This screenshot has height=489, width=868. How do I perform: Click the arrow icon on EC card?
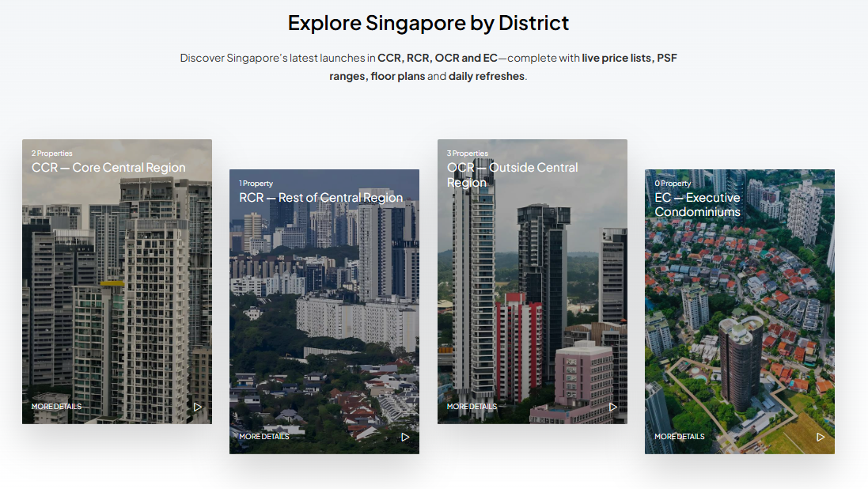point(821,437)
